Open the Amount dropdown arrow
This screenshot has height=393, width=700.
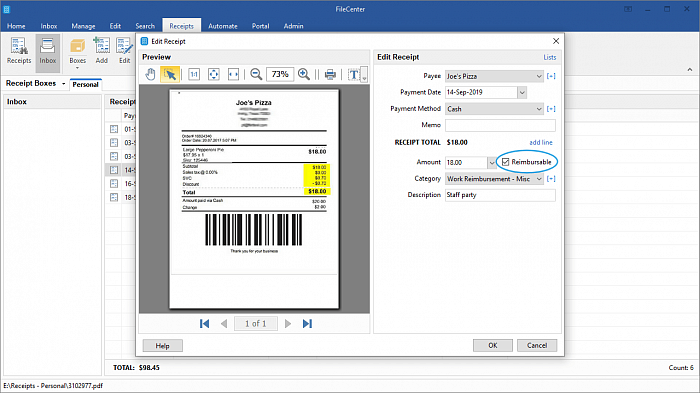(x=492, y=163)
